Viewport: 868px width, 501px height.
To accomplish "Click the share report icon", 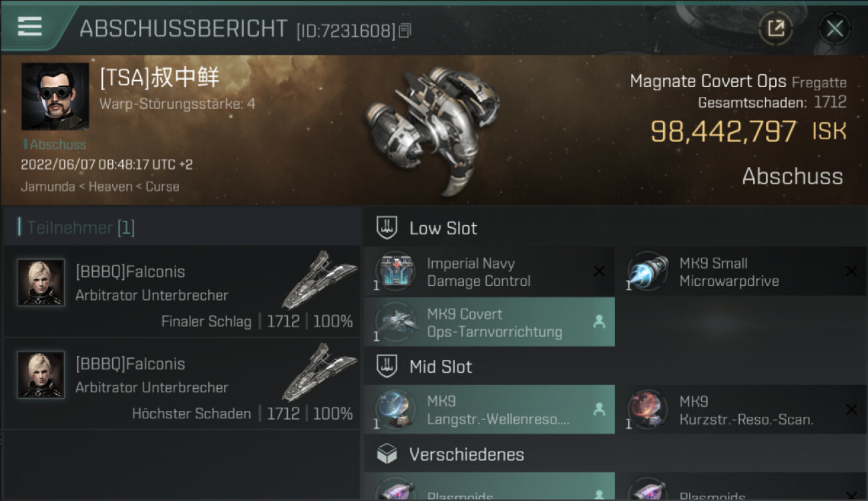I will point(775,29).
